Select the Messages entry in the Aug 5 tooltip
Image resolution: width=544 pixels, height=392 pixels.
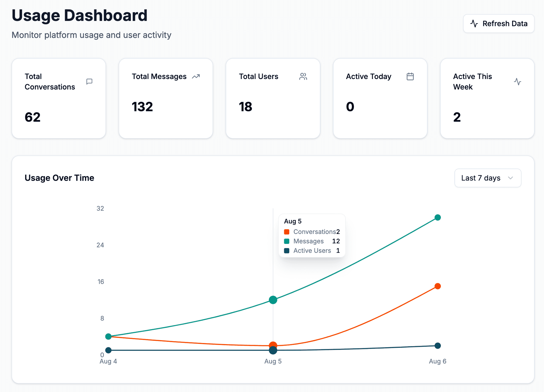309,241
